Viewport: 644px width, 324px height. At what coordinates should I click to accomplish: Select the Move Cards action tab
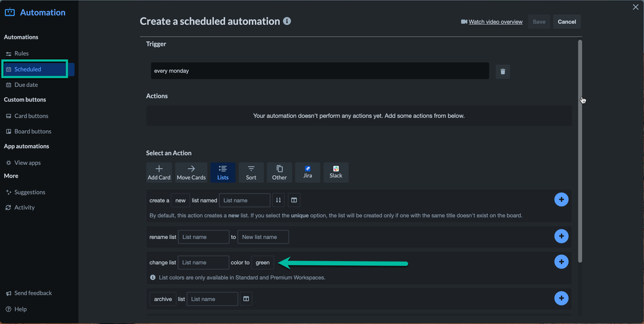191,173
